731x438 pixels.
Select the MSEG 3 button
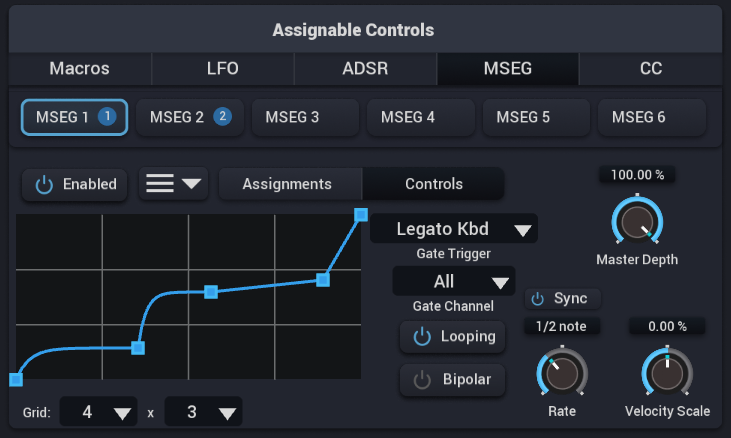click(x=305, y=117)
